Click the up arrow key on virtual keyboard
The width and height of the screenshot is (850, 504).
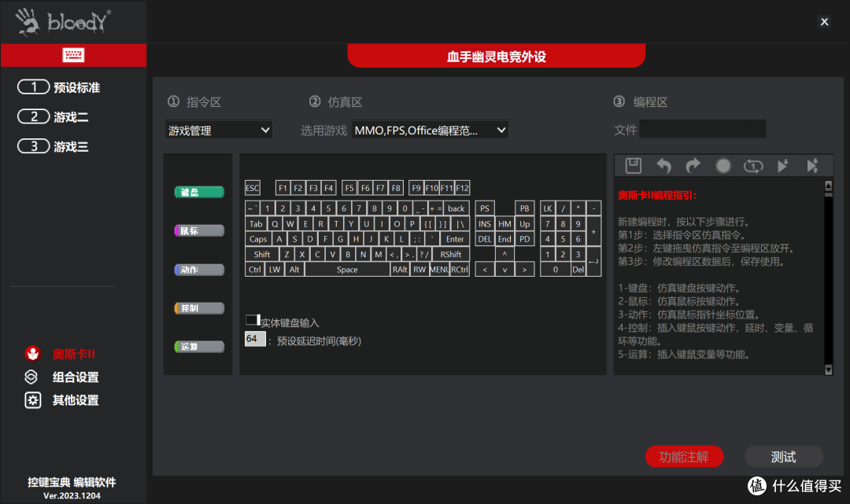click(504, 254)
